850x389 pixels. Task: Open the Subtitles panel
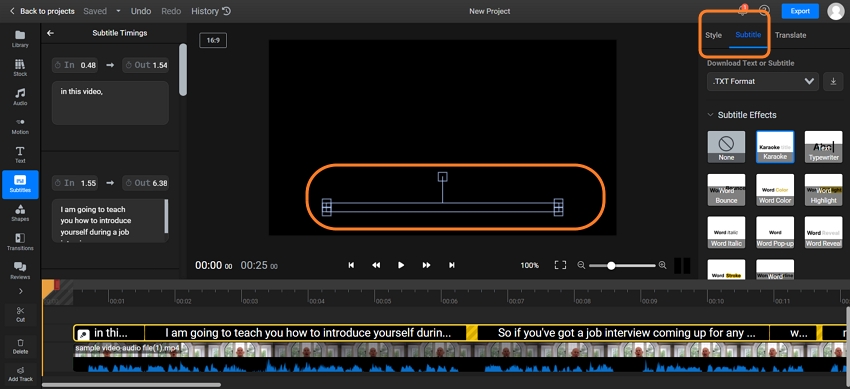tap(20, 184)
